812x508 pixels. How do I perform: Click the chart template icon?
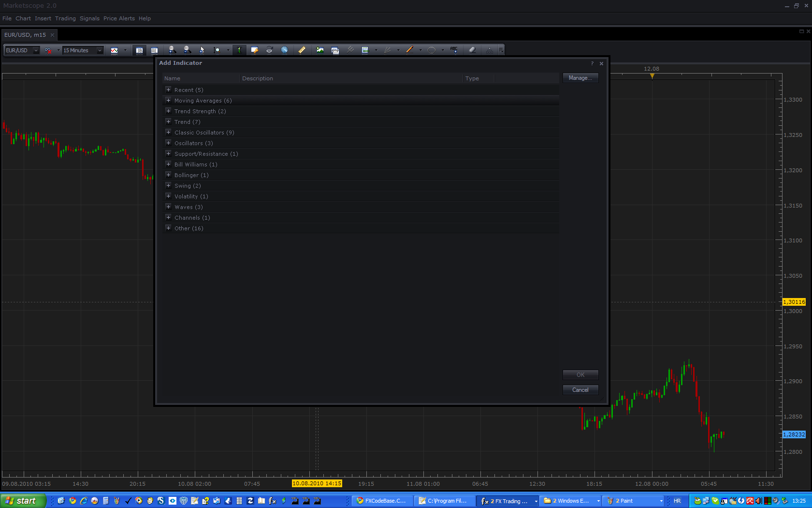pos(335,50)
